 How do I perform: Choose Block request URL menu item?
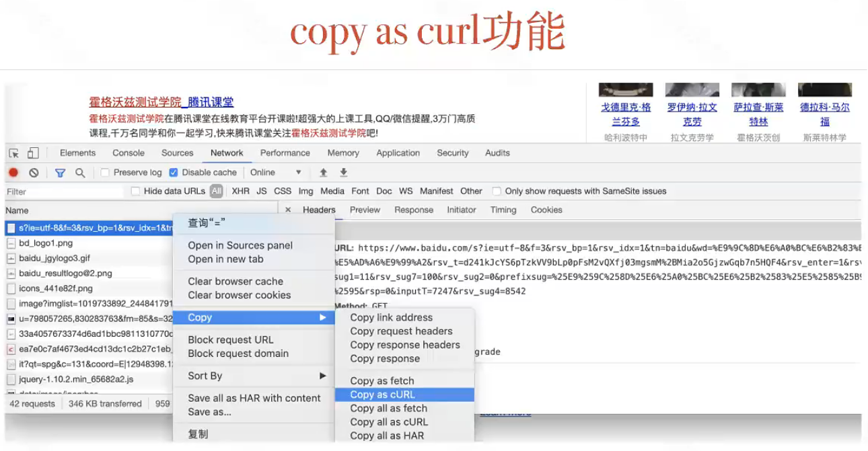(254, 340)
